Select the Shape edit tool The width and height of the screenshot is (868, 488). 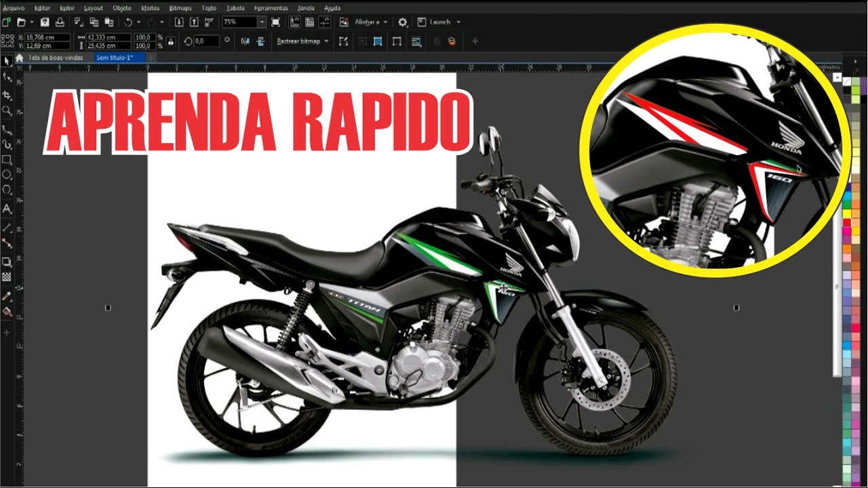[x=7, y=77]
